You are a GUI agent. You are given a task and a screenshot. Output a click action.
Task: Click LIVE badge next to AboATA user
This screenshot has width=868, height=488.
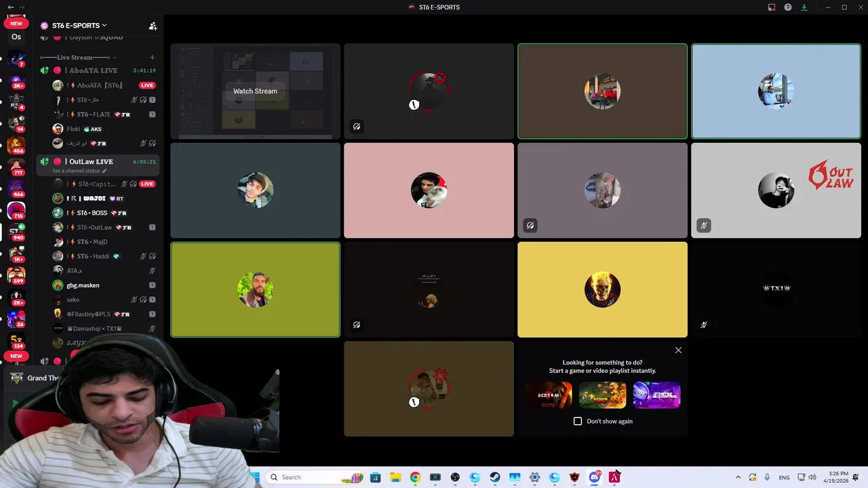(147, 85)
